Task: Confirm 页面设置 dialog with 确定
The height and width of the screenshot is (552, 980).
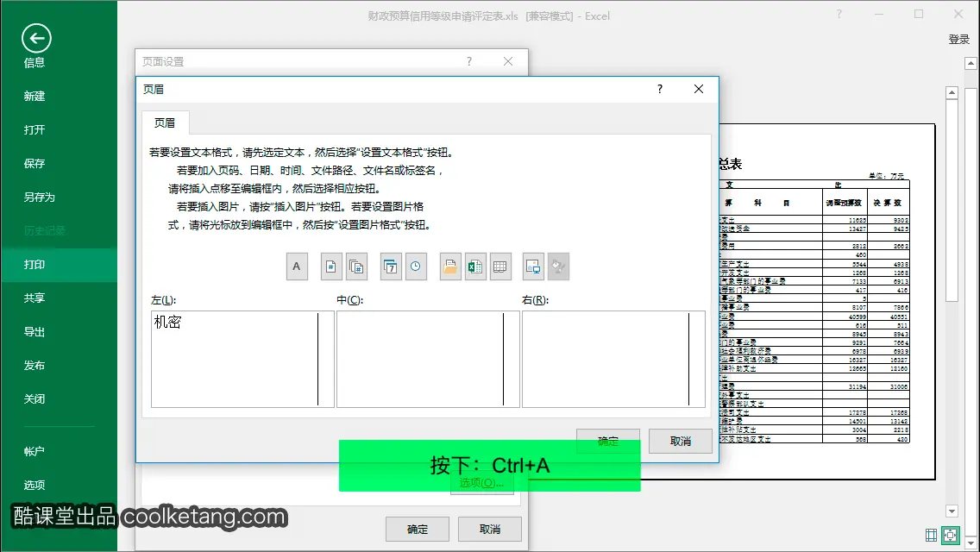Action: tap(418, 530)
